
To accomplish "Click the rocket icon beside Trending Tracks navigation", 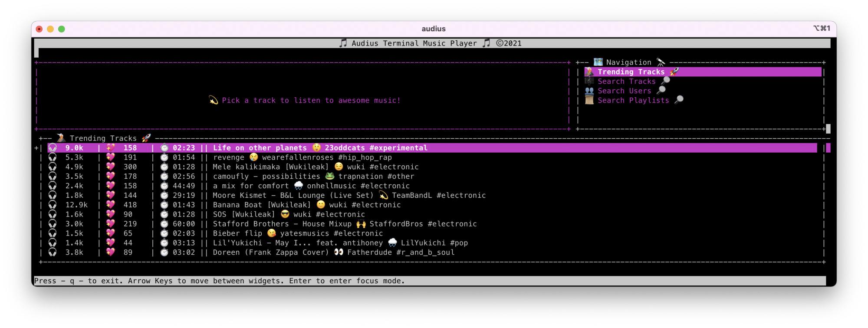I will pyautogui.click(x=674, y=72).
